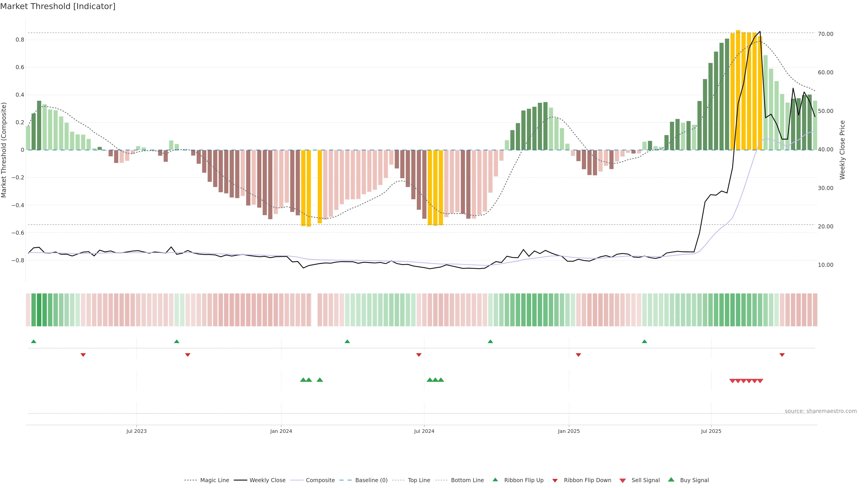Click the darkest green ribbon cell at the far left
Viewport: 868px width, 488px height.
pos(39,310)
